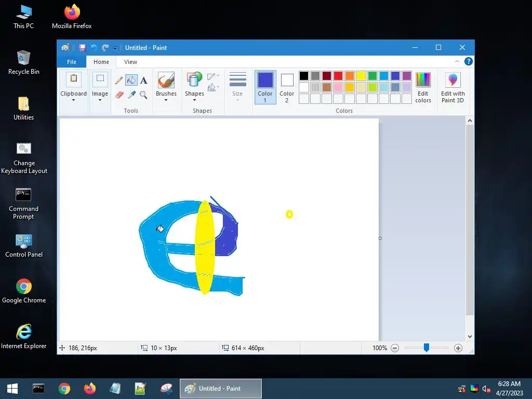Select the Fill with color bucket tool

click(131, 81)
